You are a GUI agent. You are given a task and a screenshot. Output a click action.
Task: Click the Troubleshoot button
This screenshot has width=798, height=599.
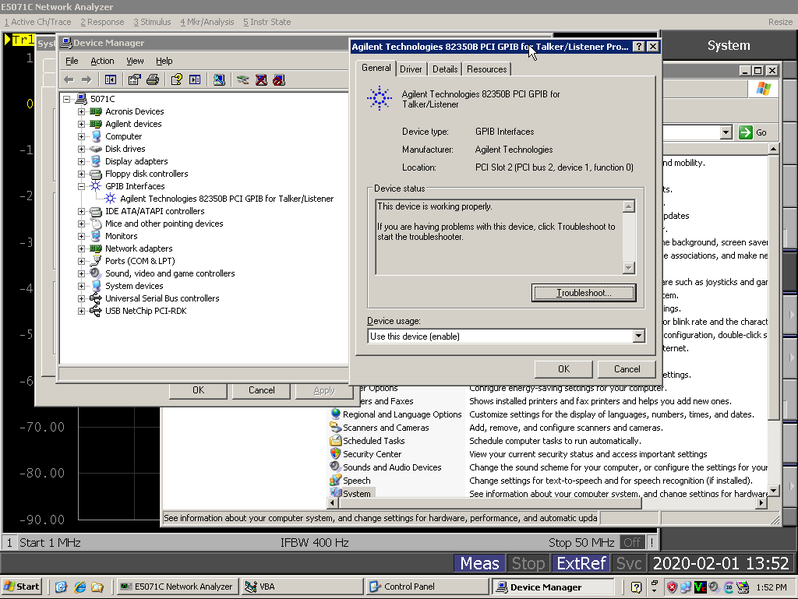click(x=584, y=293)
